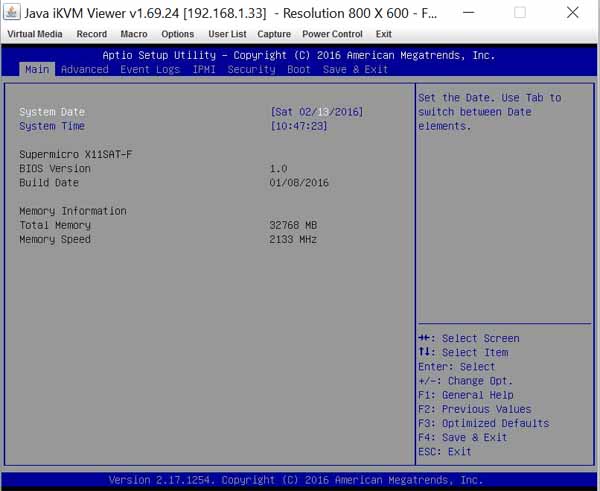Select the System Time label
This screenshot has height=491, width=600.
click(x=52, y=126)
